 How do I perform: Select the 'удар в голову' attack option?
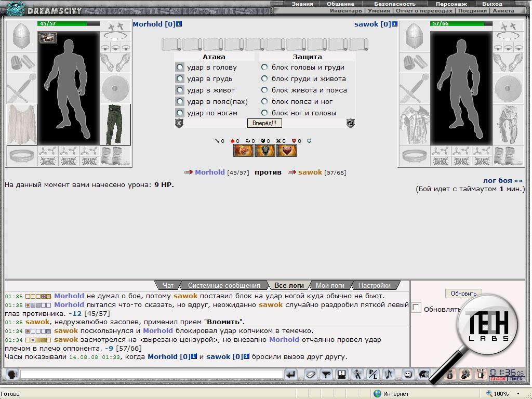point(180,67)
